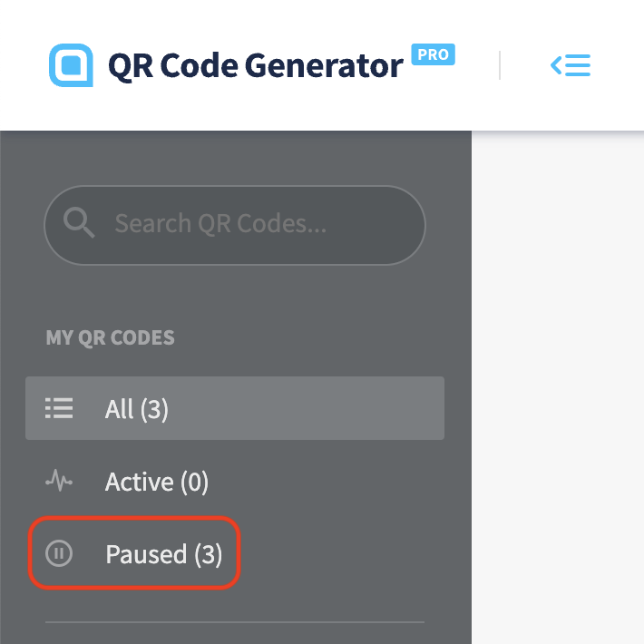Click the pulse icon beside Active (0)
This screenshot has height=644, width=644.
click(x=59, y=481)
